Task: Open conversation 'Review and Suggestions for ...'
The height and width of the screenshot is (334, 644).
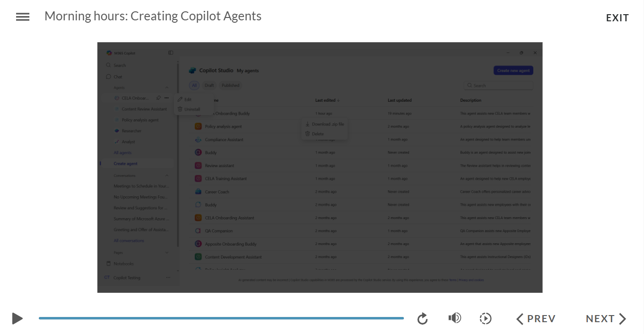Action: (x=141, y=208)
